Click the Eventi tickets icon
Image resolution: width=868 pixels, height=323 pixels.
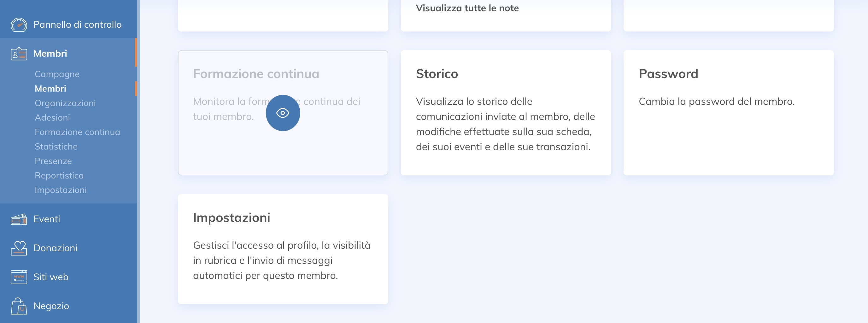(x=19, y=219)
